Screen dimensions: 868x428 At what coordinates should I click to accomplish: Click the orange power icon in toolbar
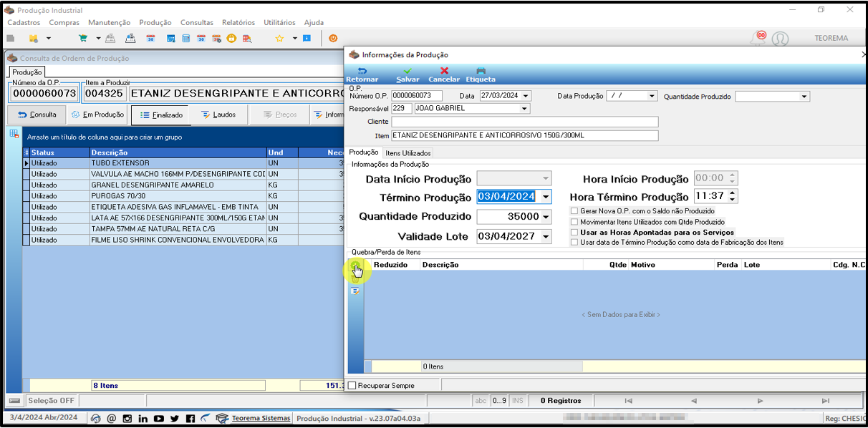pos(334,38)
